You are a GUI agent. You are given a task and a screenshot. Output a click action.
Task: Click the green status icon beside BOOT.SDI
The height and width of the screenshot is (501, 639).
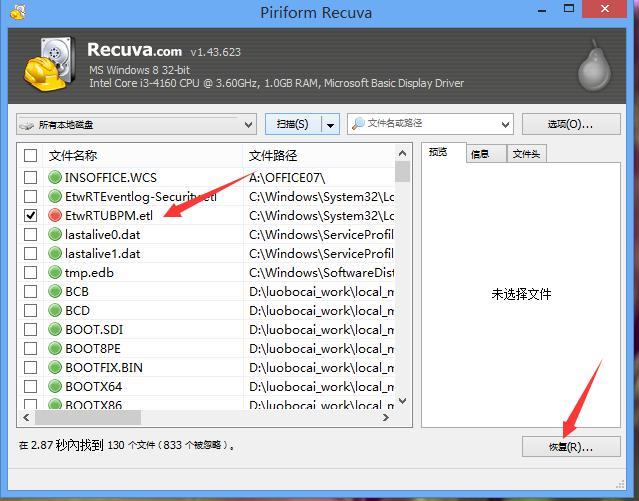pos(55,329)
